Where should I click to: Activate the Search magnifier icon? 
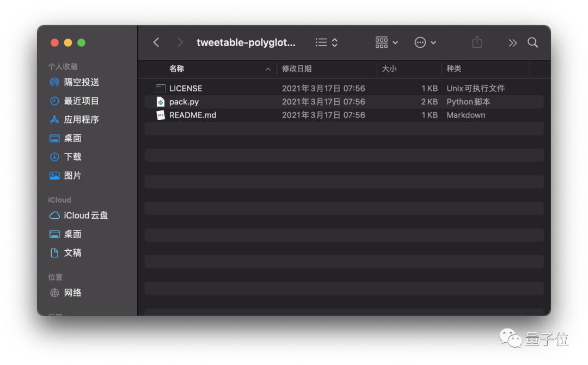532,42
